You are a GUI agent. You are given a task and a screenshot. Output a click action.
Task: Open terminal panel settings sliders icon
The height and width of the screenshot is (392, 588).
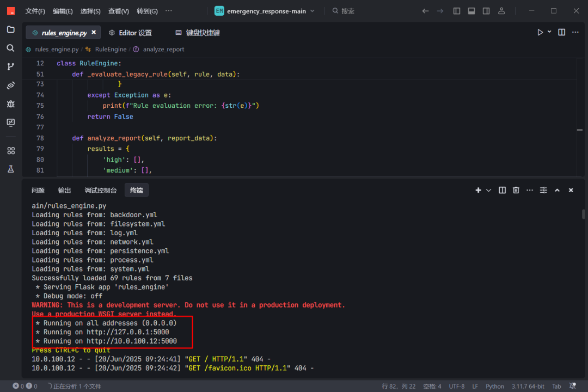[543, 191]
